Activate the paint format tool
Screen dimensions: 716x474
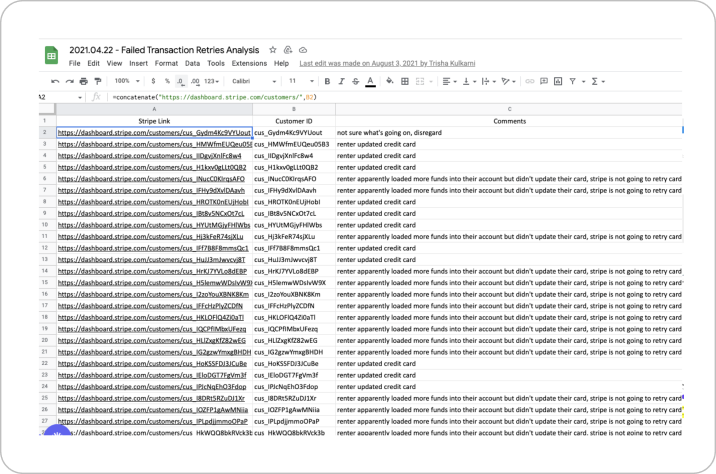98,81
